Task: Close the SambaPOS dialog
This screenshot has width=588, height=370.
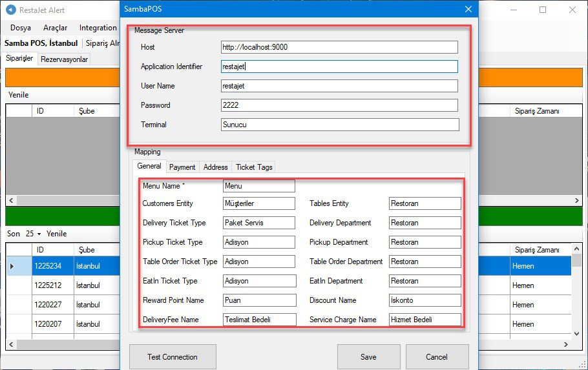Action: [x=469, y=10]
